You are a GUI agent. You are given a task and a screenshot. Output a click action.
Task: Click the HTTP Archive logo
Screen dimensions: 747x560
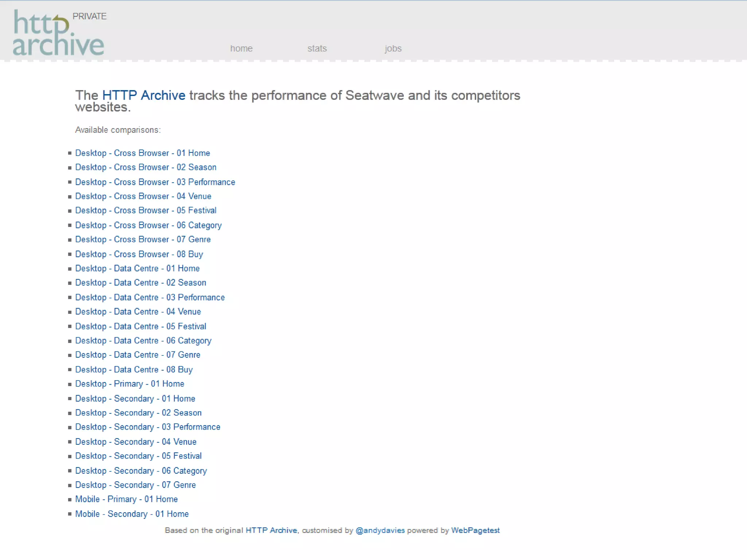(58, 34)
